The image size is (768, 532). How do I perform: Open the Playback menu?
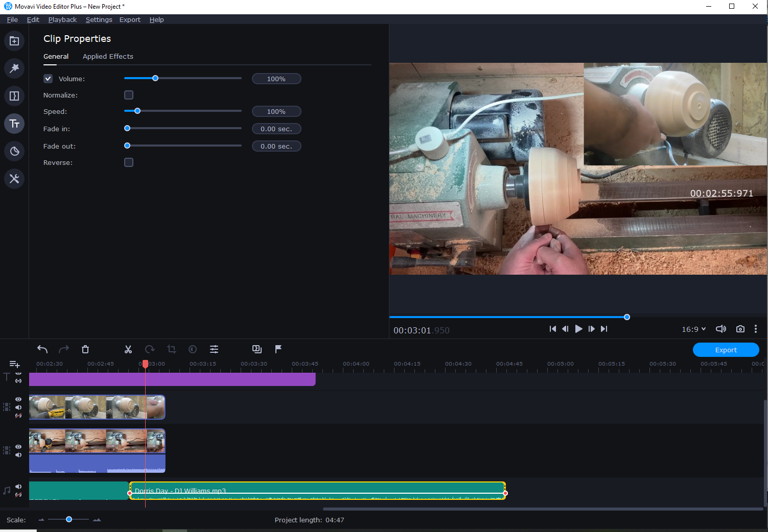click(62, 19)
